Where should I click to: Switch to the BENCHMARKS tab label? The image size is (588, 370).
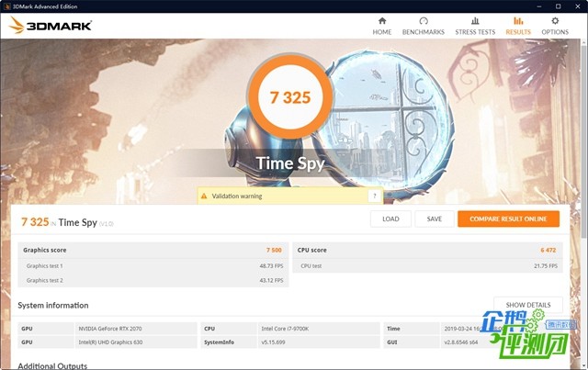[424, 32]
